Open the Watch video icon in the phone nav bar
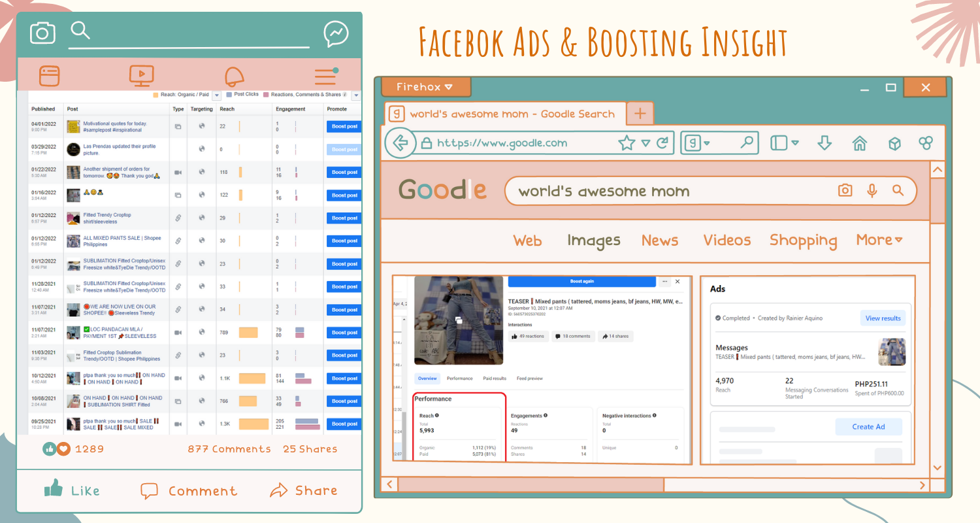This screenshot has height=523, width=980. [x=142, y=76]
